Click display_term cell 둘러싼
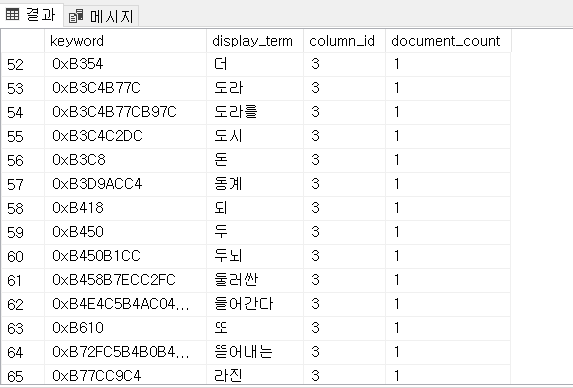 [255, 280]
